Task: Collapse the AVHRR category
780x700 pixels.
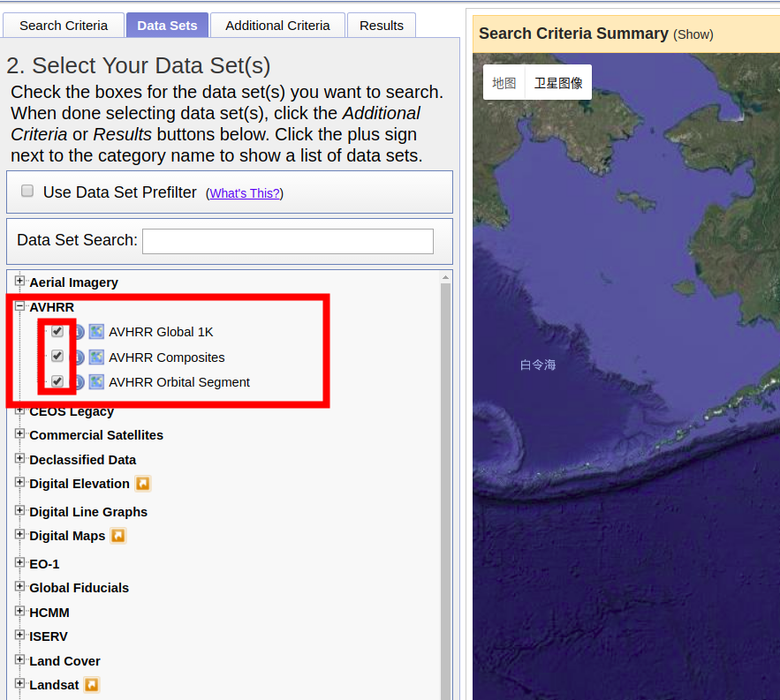Action: (19, 305)
